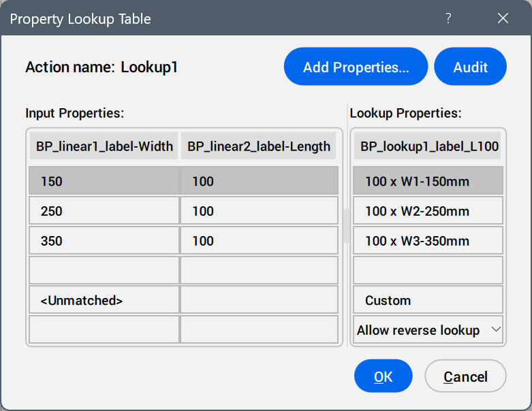Click the Audit button

point(470,67)
